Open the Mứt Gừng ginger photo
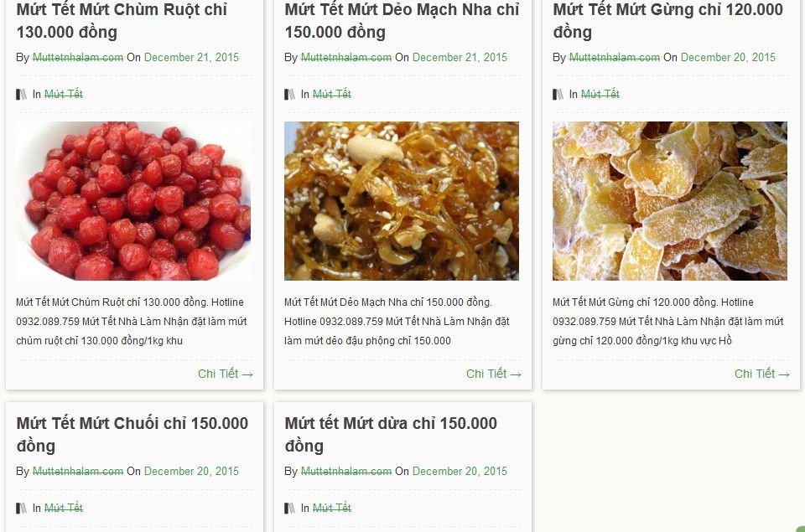The image size is (805, 532). tap(670, 201)
